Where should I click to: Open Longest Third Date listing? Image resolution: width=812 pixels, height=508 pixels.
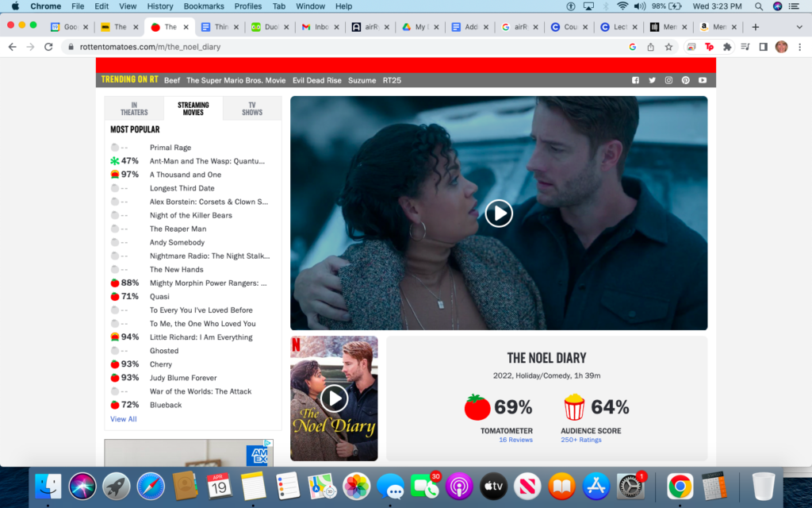tap(182, 188)
